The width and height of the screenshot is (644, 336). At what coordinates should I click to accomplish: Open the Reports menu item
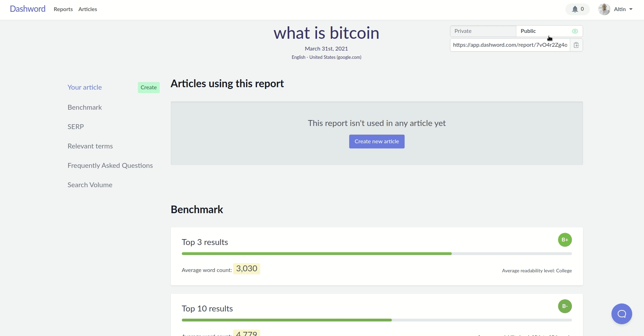63,9
